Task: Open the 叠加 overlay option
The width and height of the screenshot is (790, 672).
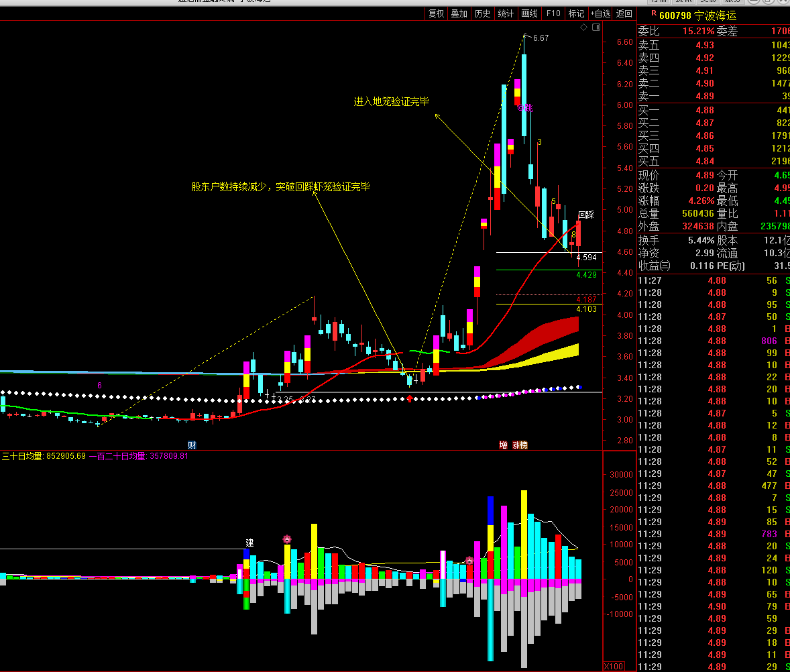Action: pos(459,13)
